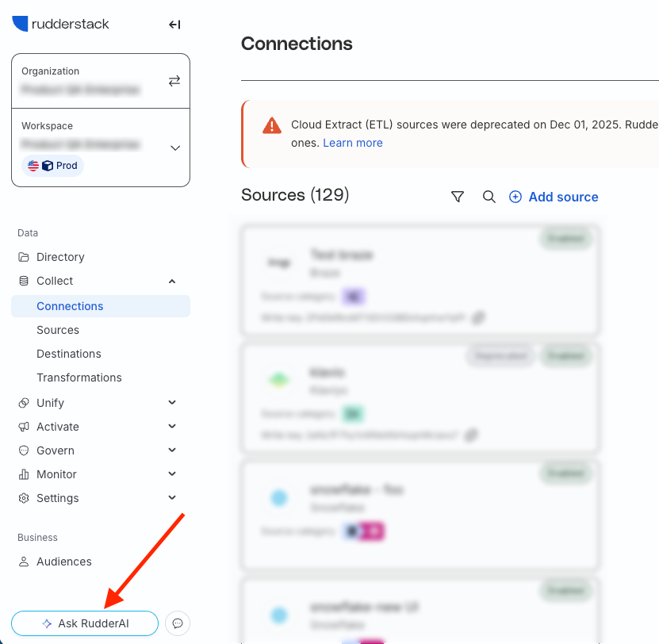Open the chat bubble icon button
This screenshot has width=659, height=644.
(178, 623)
